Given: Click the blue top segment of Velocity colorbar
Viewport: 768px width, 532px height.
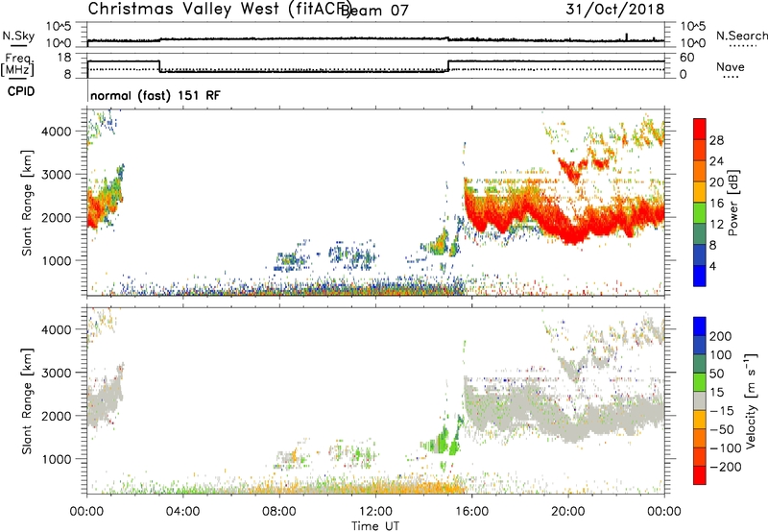Looking at the screenshot, I should (x=700, y=326).
